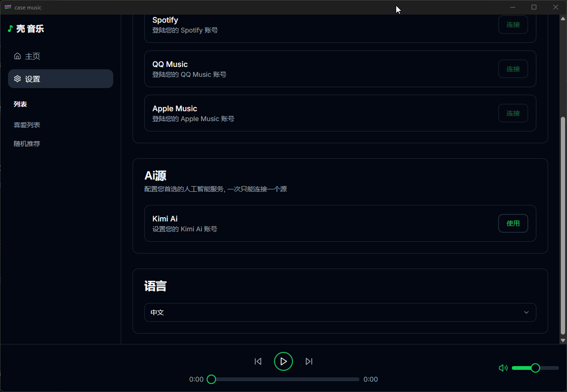Screen dimensions: 567x392
Task: Skip to the previous track
Action: tap(258, 361)
